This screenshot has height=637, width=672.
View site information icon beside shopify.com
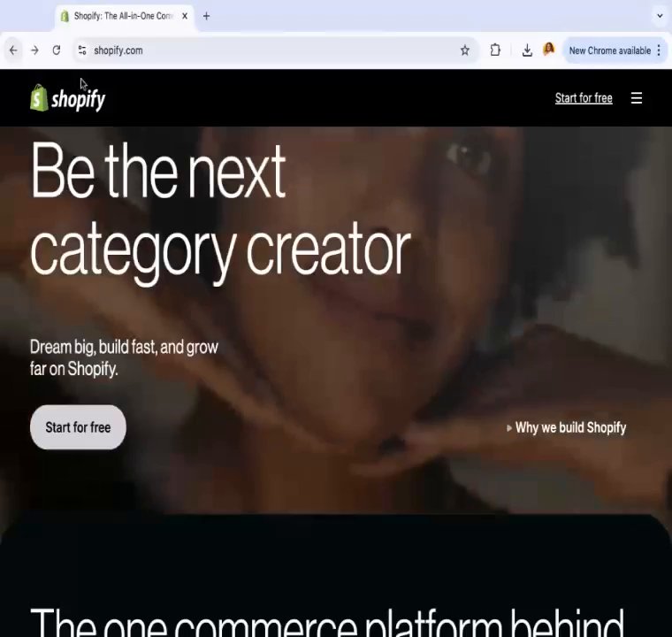(x=82, y=50)
